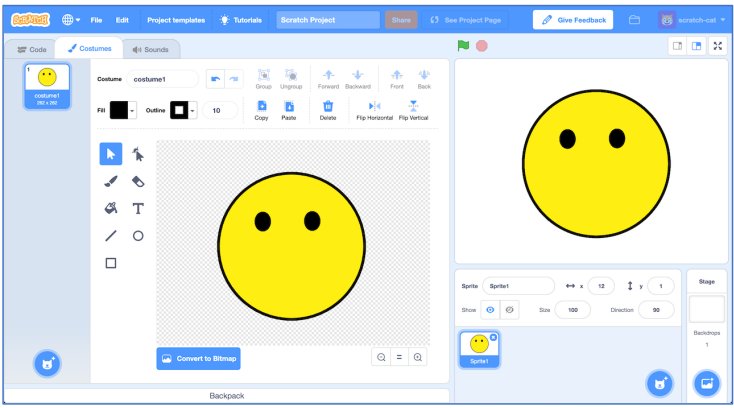This screenshot has height=408, width=734.
Task: Delete the selected shape with trash icon
Action: click(x=327, y=110)
